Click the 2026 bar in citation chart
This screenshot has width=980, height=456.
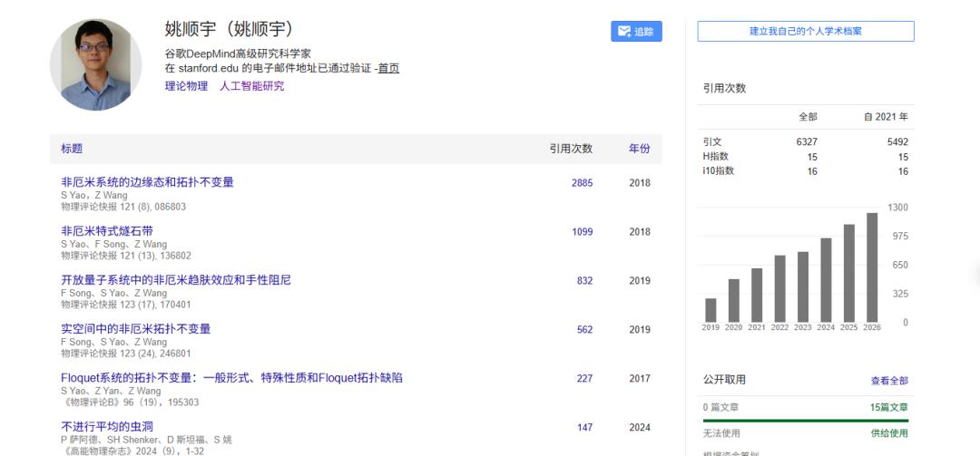tap(872, 267)
